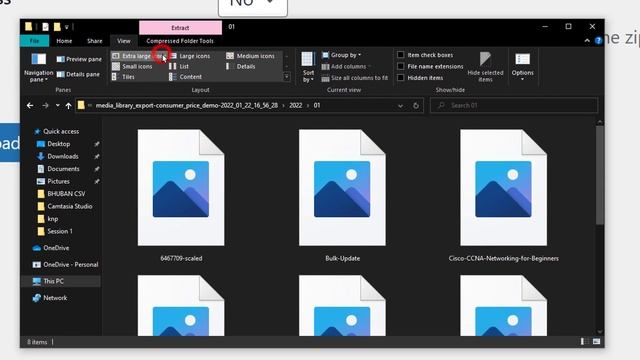Open folder Options
The width and height of the screenshot is (640, 360).
tap(522, 67)
